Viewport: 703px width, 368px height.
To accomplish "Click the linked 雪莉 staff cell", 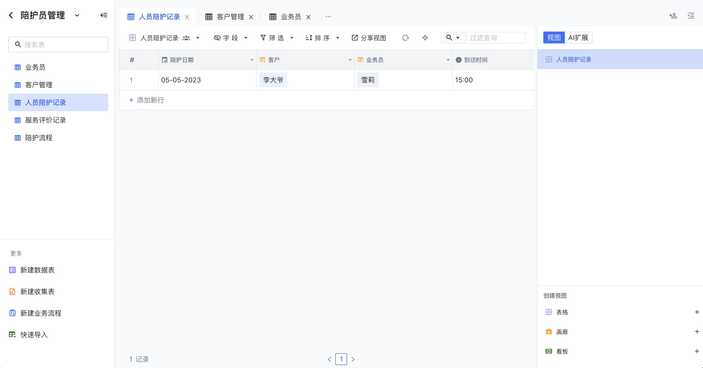I will [x=368, y=80].
